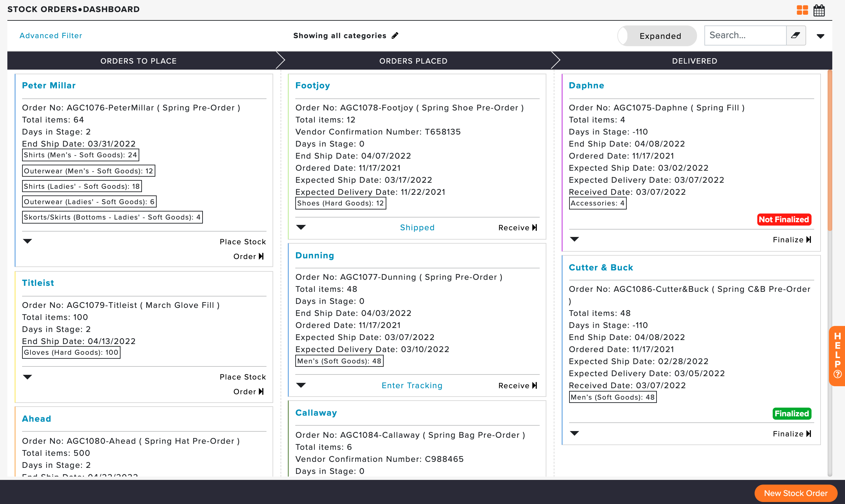Select Men's (Soft Goods): 48 tag on Cutter & Buck

(613, 397)
